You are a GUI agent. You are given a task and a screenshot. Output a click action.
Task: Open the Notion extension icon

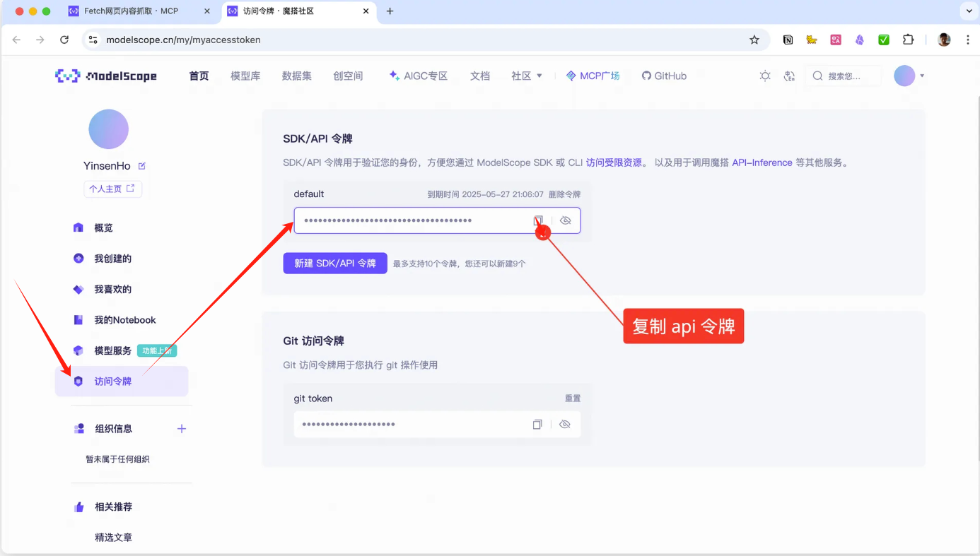[x=788, y=40]
